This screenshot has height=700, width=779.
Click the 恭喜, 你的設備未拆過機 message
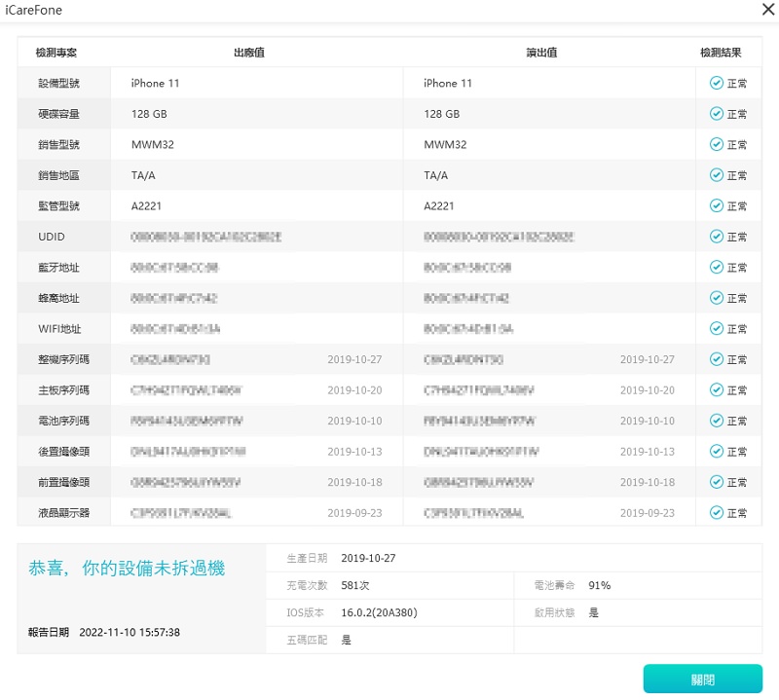[x=127, y=568]
